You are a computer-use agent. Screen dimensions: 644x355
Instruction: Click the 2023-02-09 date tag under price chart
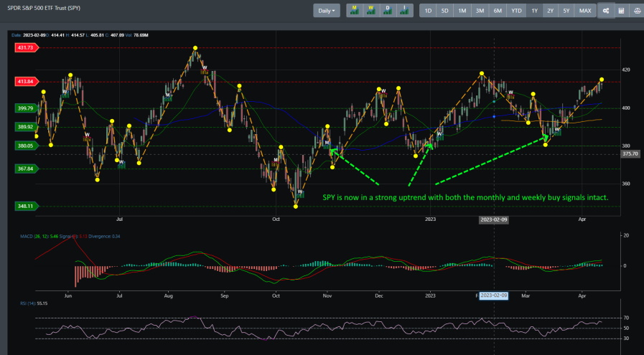(x=494, y=219)
